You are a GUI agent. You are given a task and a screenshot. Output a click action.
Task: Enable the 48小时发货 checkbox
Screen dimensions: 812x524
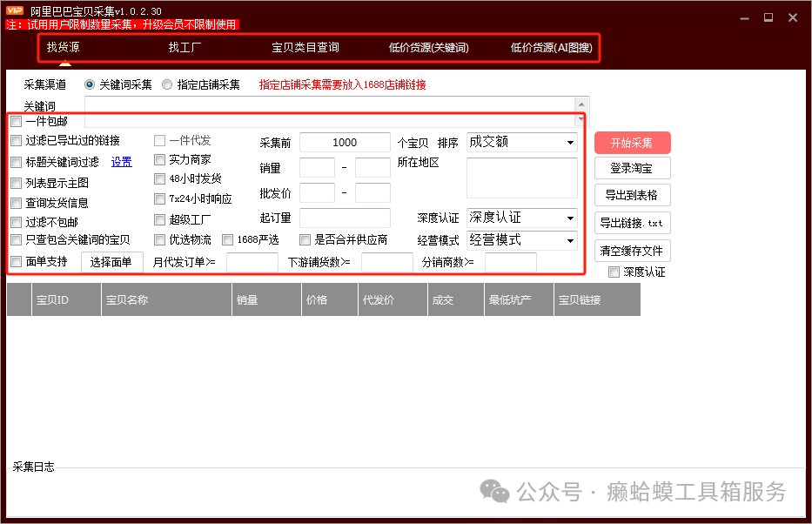tap(159, 179)
